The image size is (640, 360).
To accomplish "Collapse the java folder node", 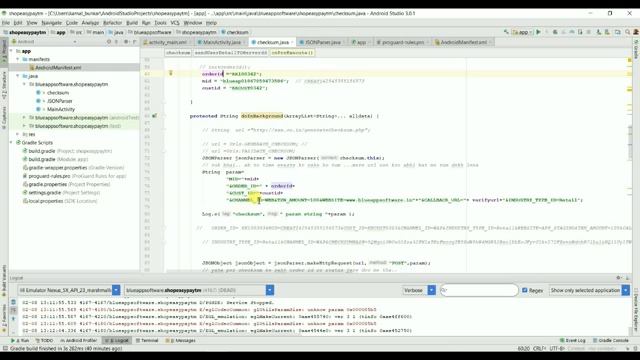I will [x=18, y=76].
